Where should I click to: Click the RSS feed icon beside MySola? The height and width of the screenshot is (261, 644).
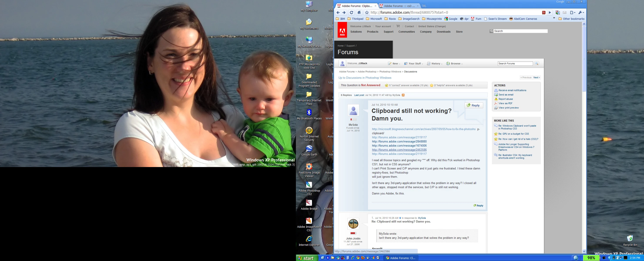pyautogui.click(x=403, y=95)
